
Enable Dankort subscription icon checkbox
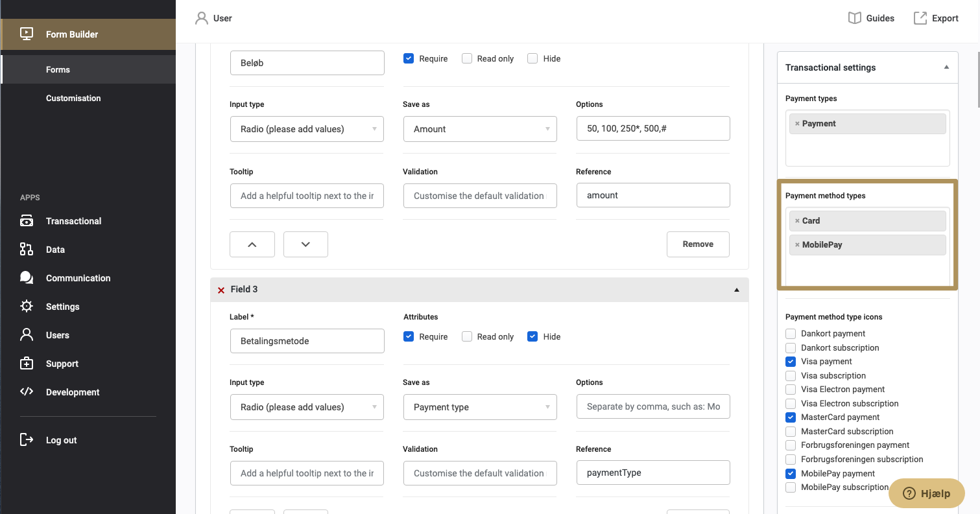click(x=791, y=348)
